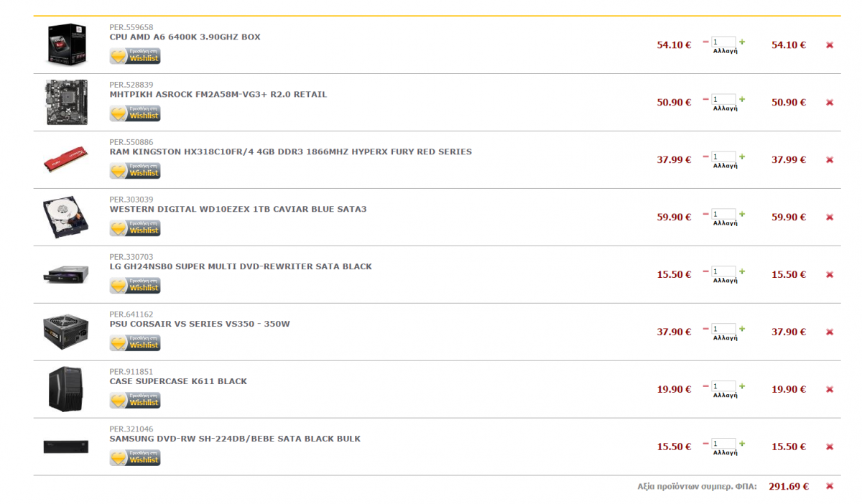Add AMD A6 6400K CPU to Wishlist
862x504 pixels.
135,56
